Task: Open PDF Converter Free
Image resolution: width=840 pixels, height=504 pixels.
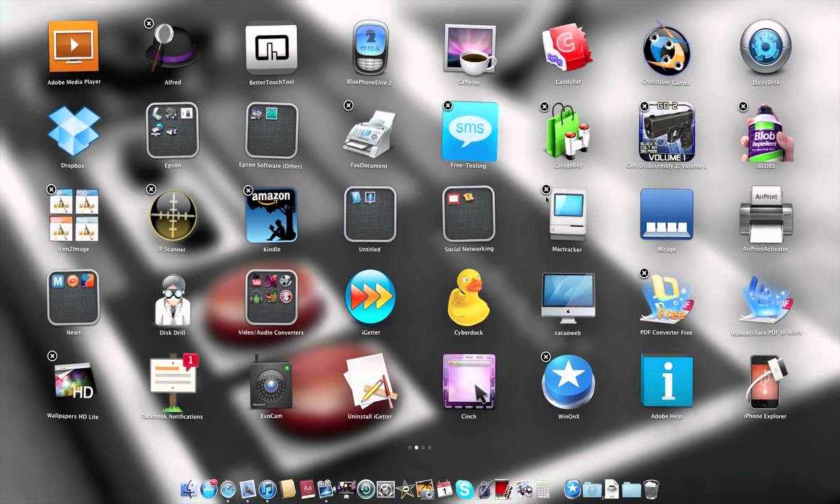Action: click(x=666, y=299)
